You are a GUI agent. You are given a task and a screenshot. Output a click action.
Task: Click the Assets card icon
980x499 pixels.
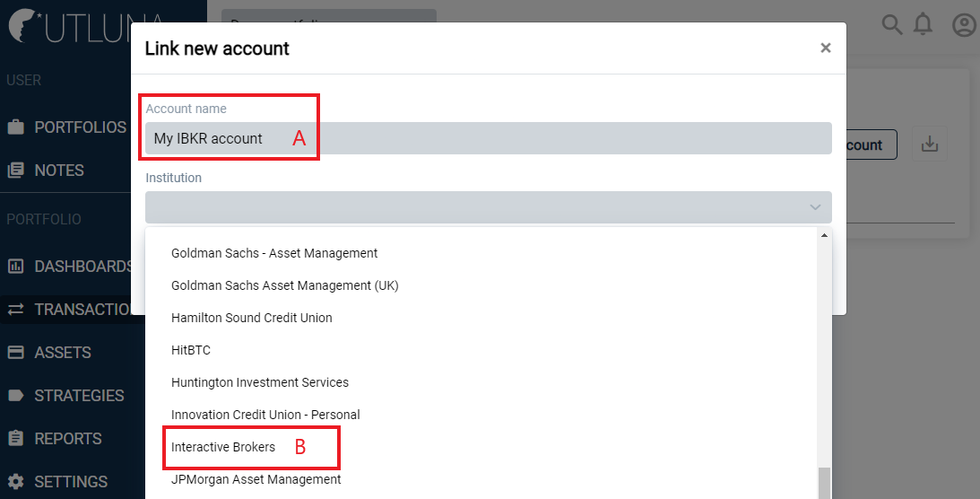(15, 353)
